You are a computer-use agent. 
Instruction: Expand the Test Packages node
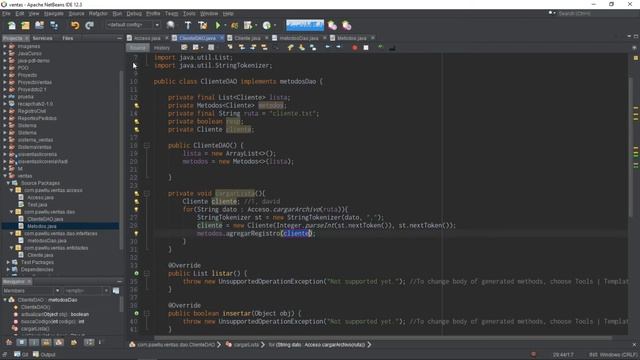pyautogui.click(x=8, y=262)
